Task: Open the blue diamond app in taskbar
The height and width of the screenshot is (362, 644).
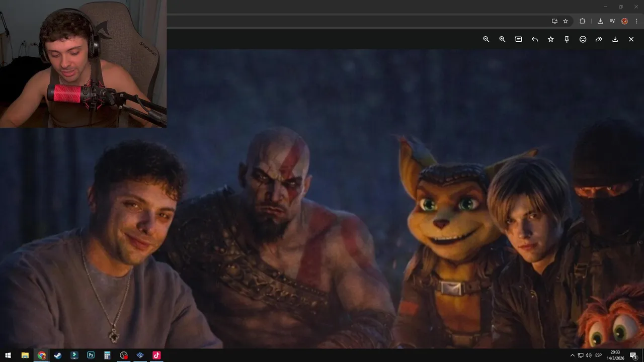Action: pyautogui.click(x=140, y=355)
